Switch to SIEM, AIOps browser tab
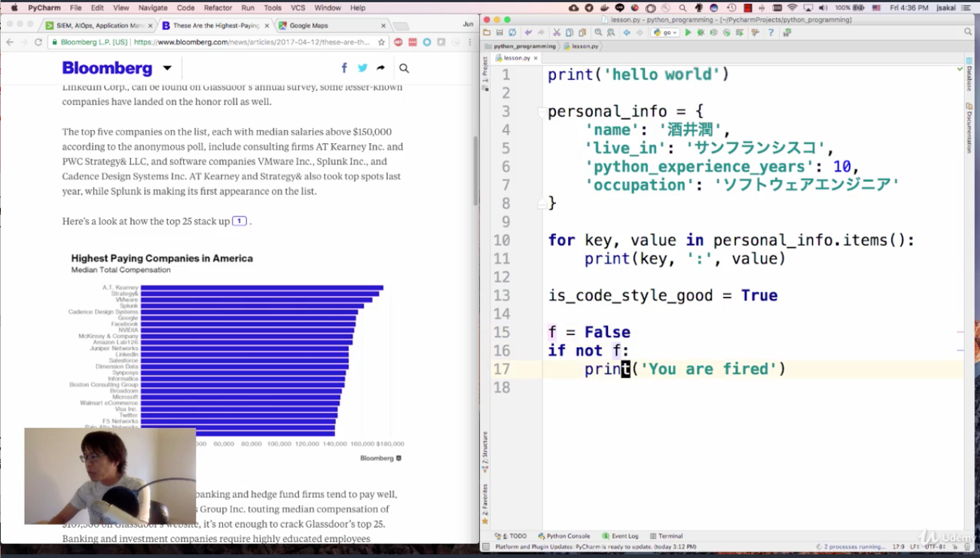Image resolution: width=980 pixels, height=558 pixels. point(98,26)
